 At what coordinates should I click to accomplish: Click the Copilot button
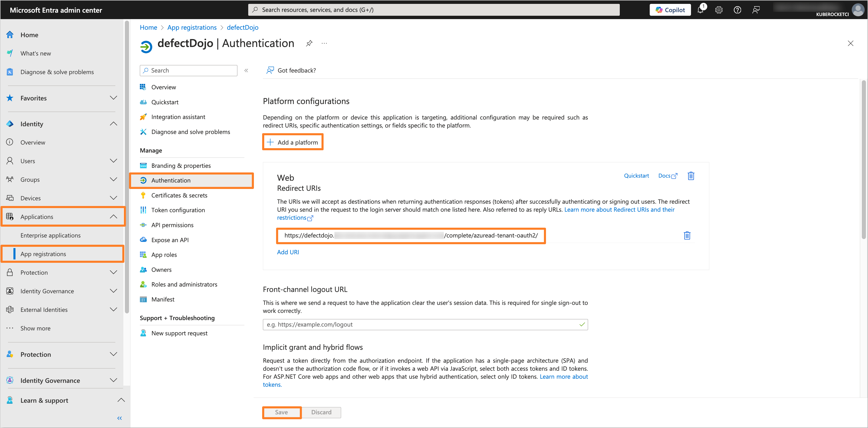(670, 10)
